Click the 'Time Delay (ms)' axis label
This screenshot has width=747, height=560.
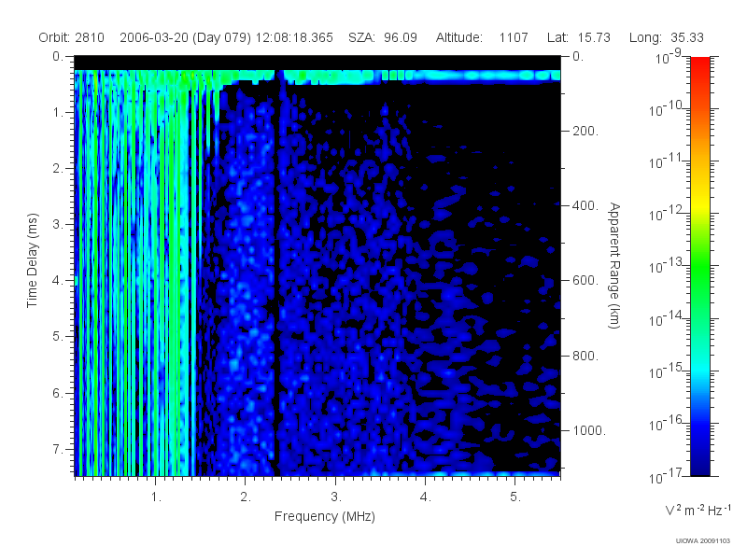click(x=32, y=260)
